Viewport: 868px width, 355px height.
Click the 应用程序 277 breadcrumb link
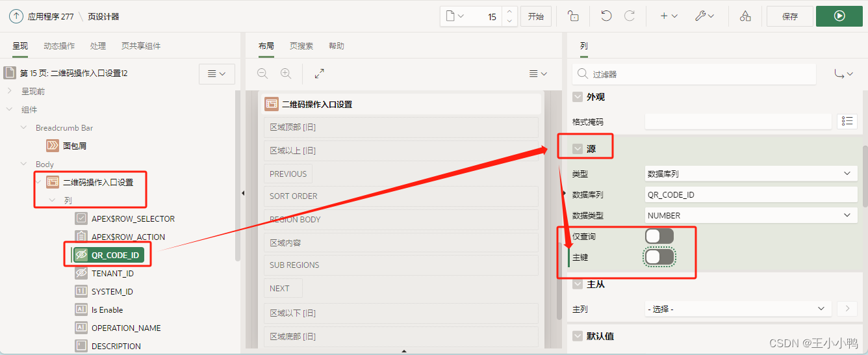pos(51,16)
